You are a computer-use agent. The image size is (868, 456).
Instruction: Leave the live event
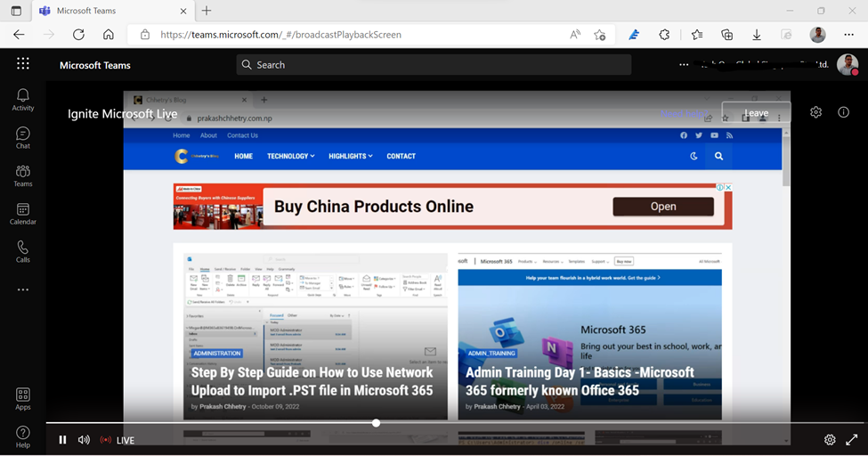pyautogui.click(x=756, y=113)
